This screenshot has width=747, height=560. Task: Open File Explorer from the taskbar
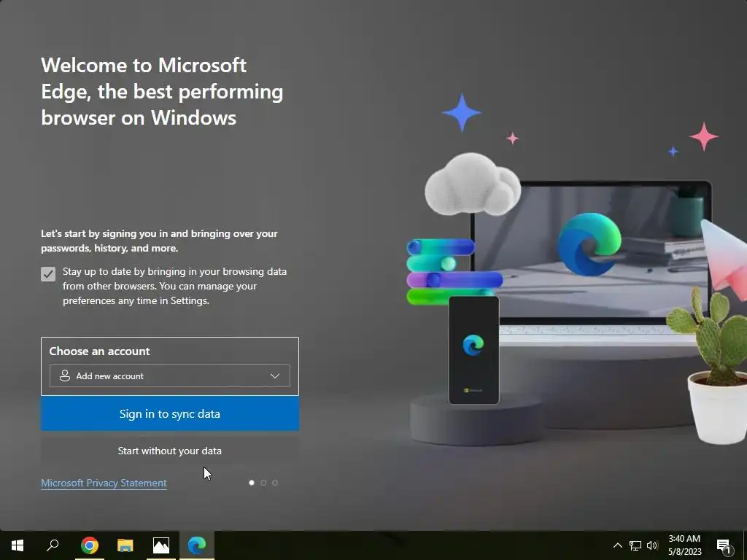pyautogui.click(x=125, y=545)
